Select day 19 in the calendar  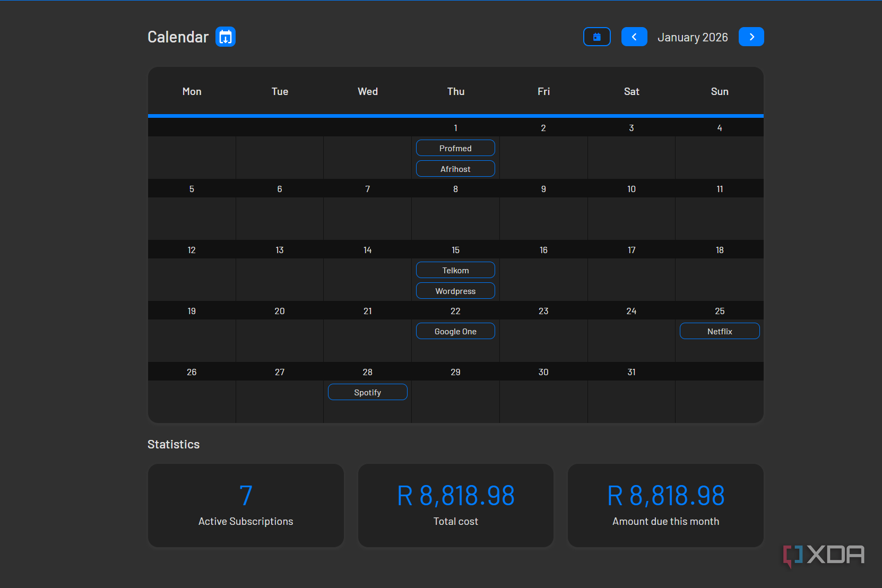pos(192,311)
